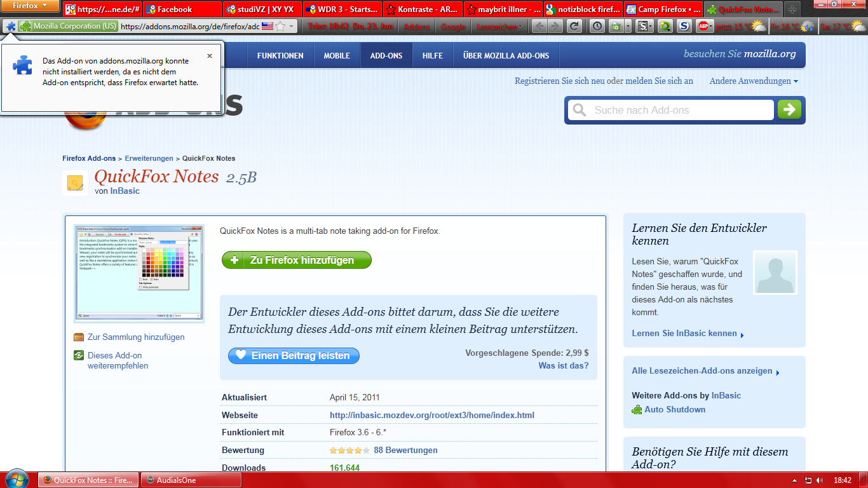Switch to the Facebook tab
The width and height of the screenshot is (868, 488).
point(182,10)
